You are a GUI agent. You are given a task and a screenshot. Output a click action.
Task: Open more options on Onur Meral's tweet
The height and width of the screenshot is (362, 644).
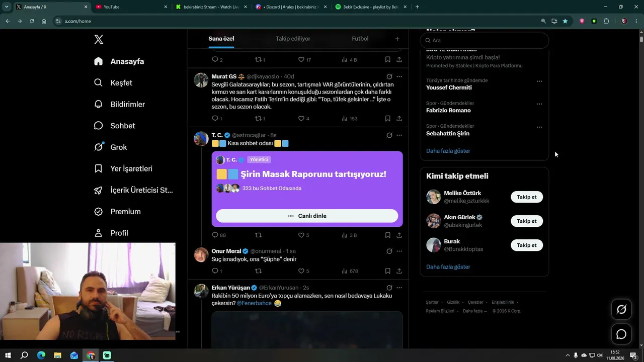coord(399,251)
